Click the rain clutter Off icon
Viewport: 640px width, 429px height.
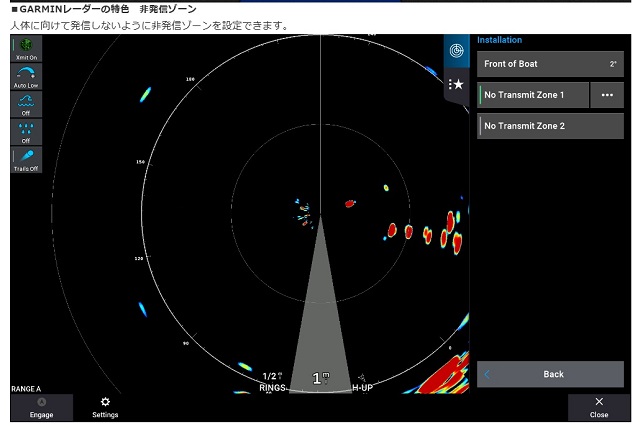[x=26, y=132]
